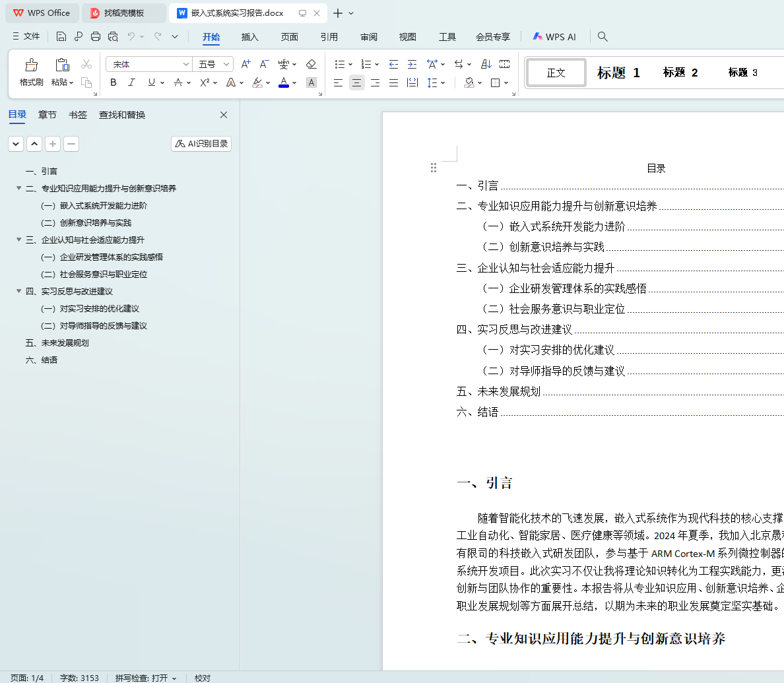This screenshot has height=683, width=784.
Task: Click the Increase Indent icon
Action: (412, 64)
